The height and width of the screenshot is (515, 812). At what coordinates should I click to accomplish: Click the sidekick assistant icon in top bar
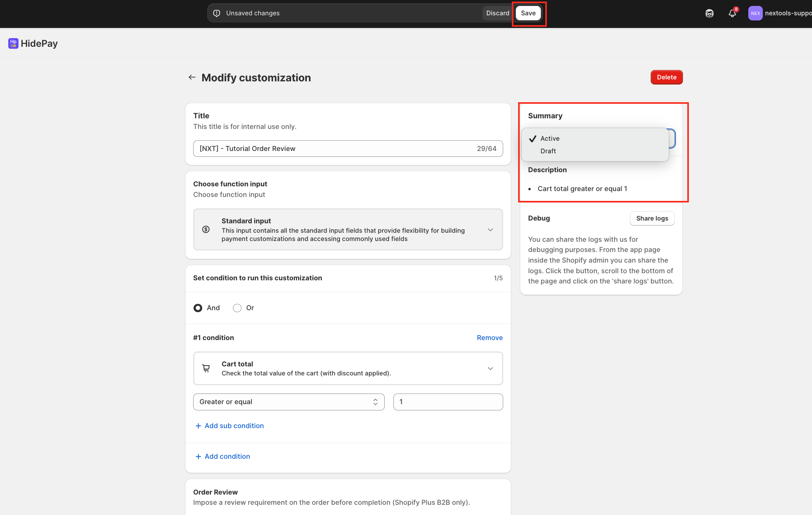[x=709, y=13]
